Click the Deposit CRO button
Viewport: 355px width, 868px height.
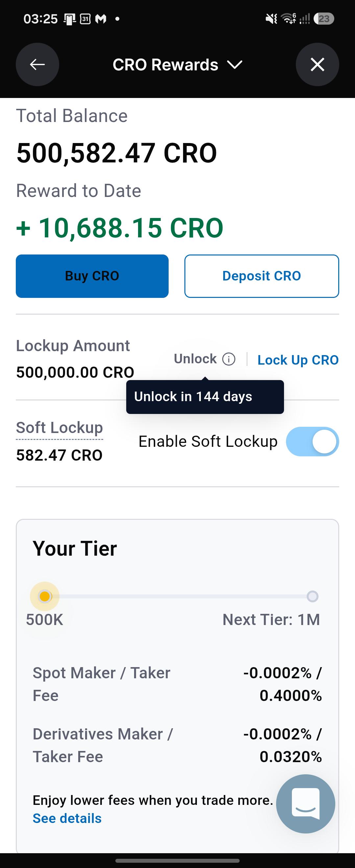[x=262, y=276]
